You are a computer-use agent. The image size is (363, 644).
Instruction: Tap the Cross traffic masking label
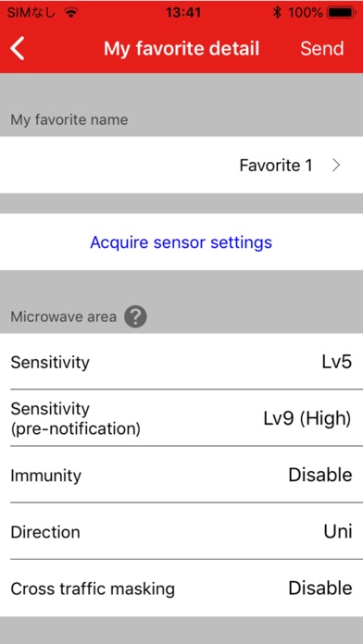tap(93, 588)
